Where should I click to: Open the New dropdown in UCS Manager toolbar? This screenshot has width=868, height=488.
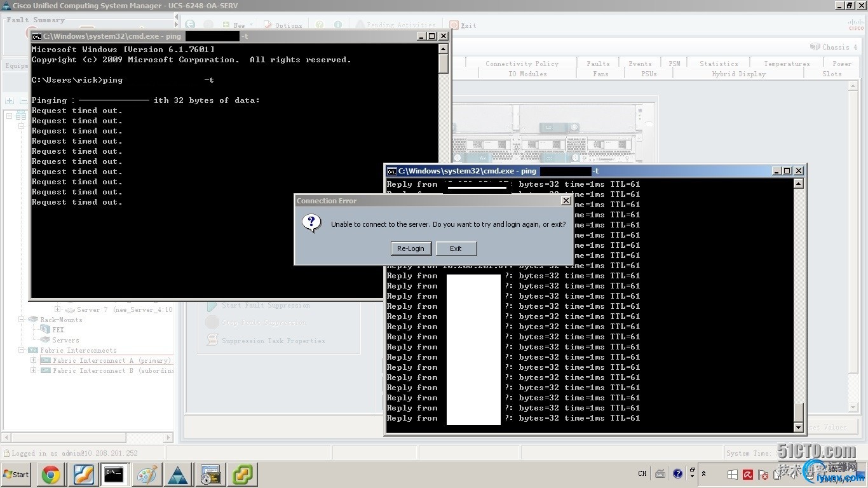click(x=238, y=25)
